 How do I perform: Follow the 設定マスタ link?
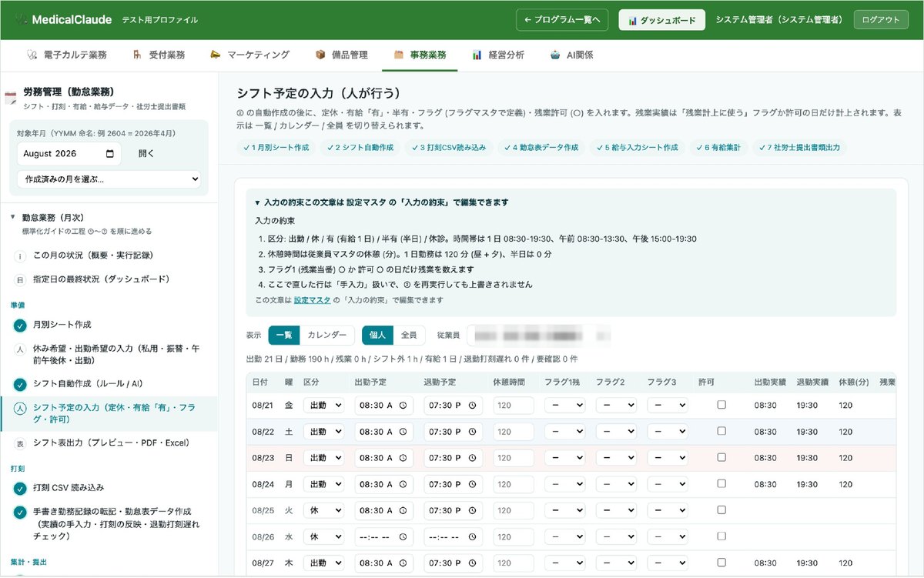pyautogui.click(x=312, y=299)
